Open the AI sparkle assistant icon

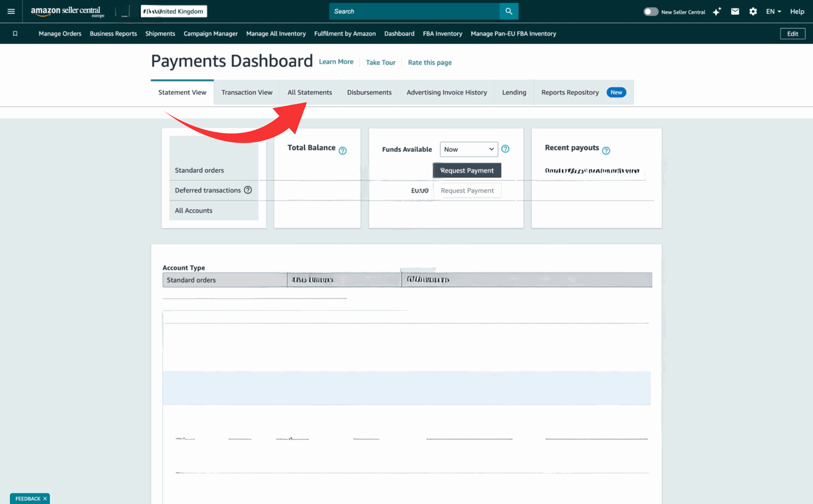[717, 11]
